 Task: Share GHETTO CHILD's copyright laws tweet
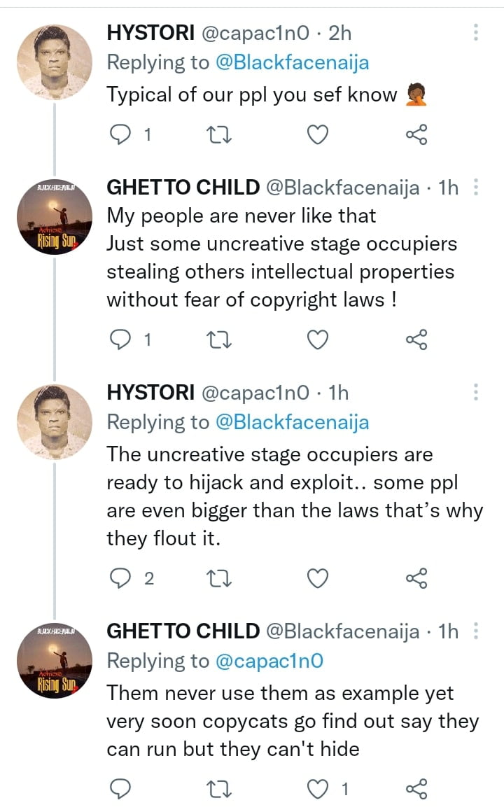pyautogui.click(x=416, y=339)
